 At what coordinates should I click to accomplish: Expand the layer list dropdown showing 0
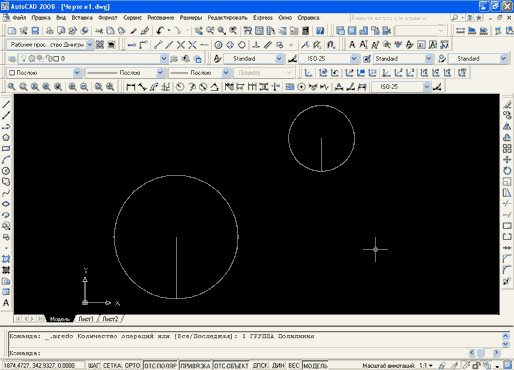tap(164, 59)
